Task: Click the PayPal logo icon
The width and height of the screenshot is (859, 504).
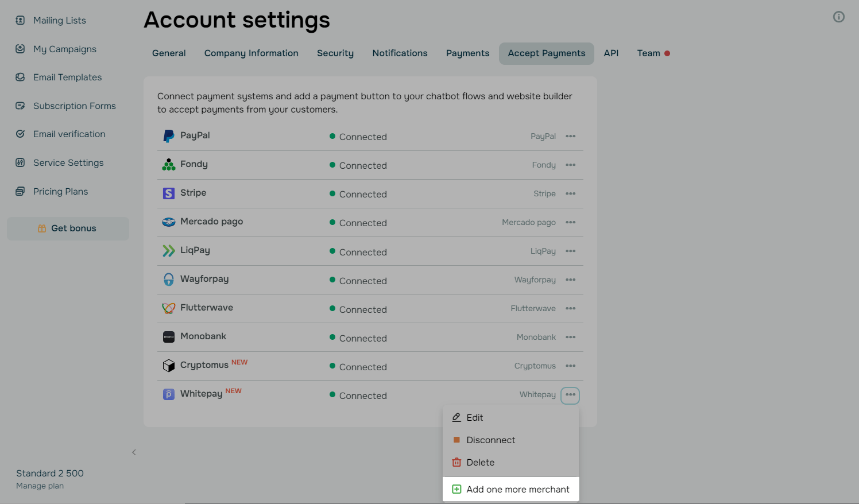Action: pyautogui.click(x=168, y=136)
